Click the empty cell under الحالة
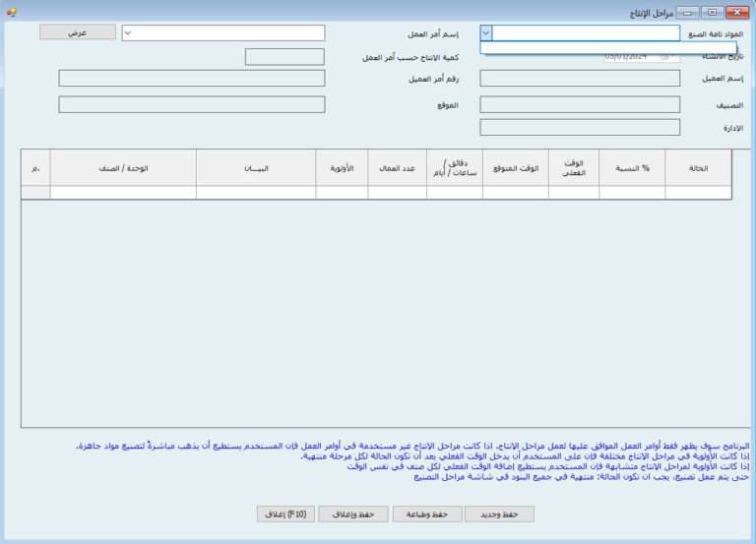756x544 pixels. 698,192
